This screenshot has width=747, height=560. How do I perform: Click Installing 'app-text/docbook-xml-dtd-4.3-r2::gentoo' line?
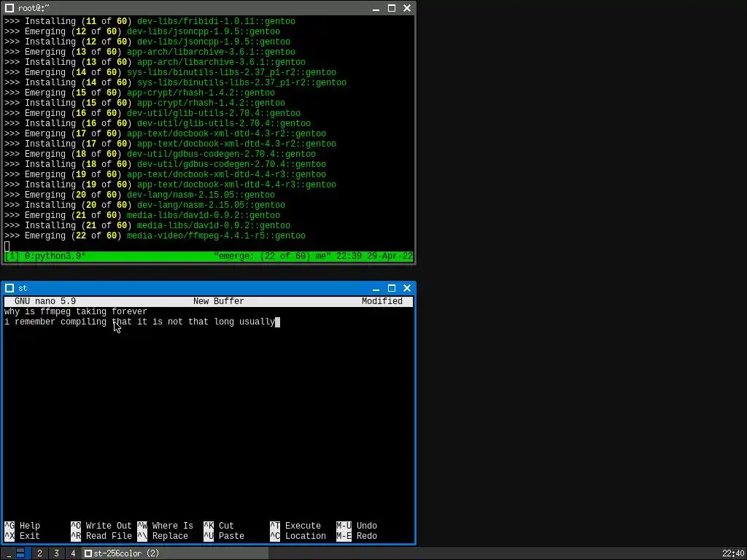tap(170, 144)
